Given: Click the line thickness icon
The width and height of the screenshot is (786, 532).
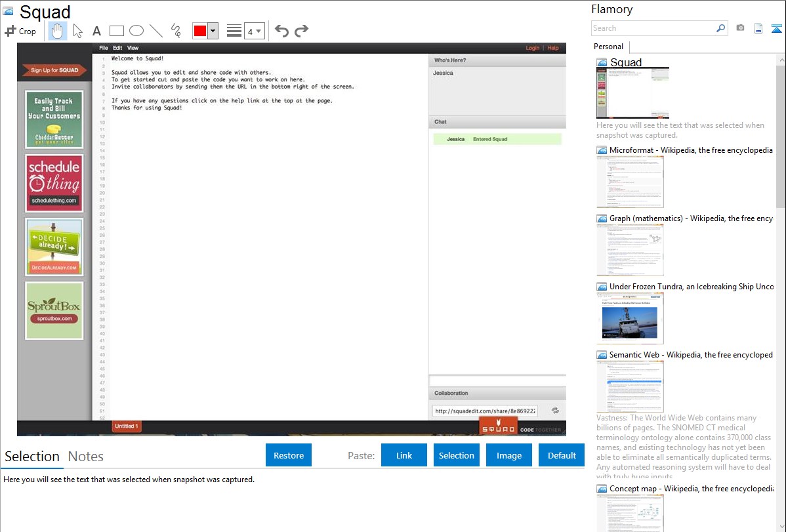Looking at the screenshot, I should 234,31.
